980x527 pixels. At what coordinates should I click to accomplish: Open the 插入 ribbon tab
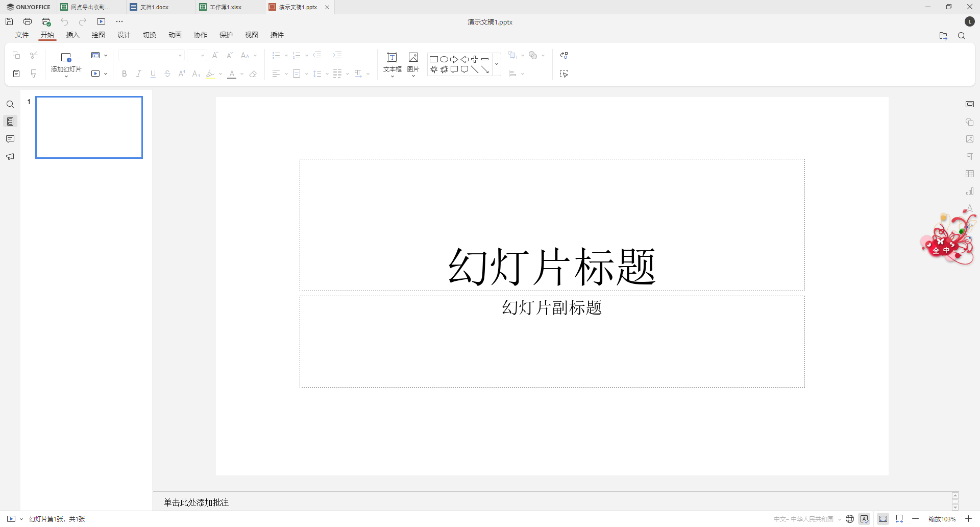click(x=73, y=35)
